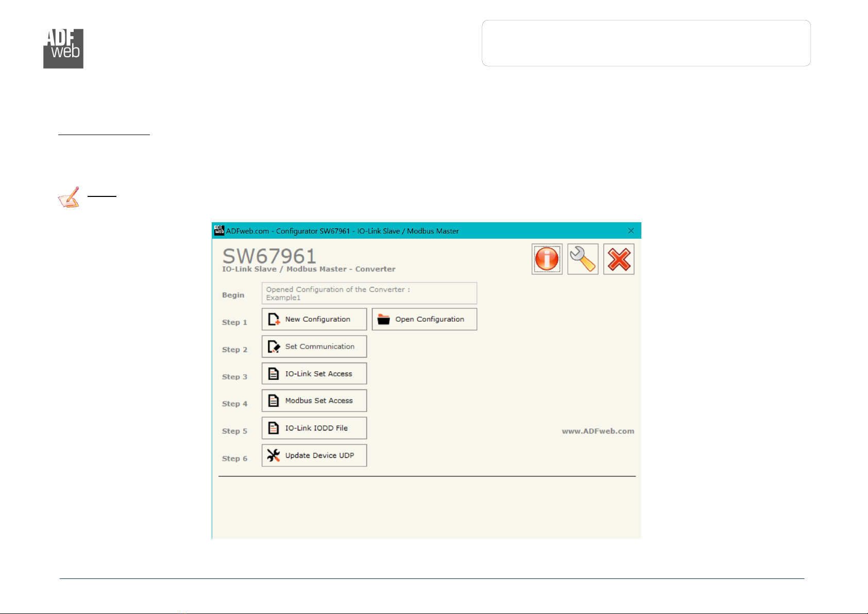Click the 'Step 3' label
This screenshot has height=614, width=868.
[x=234, y=377]
